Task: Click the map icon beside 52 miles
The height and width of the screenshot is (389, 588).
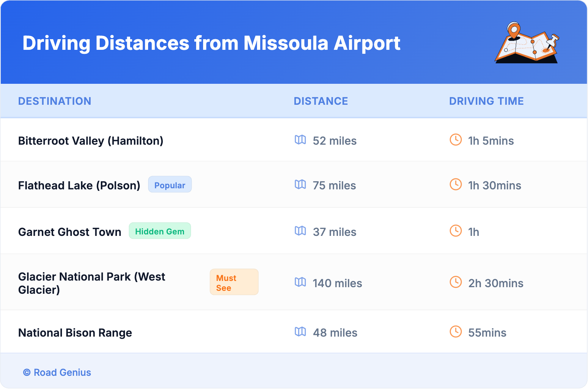Action: point(300,140)
